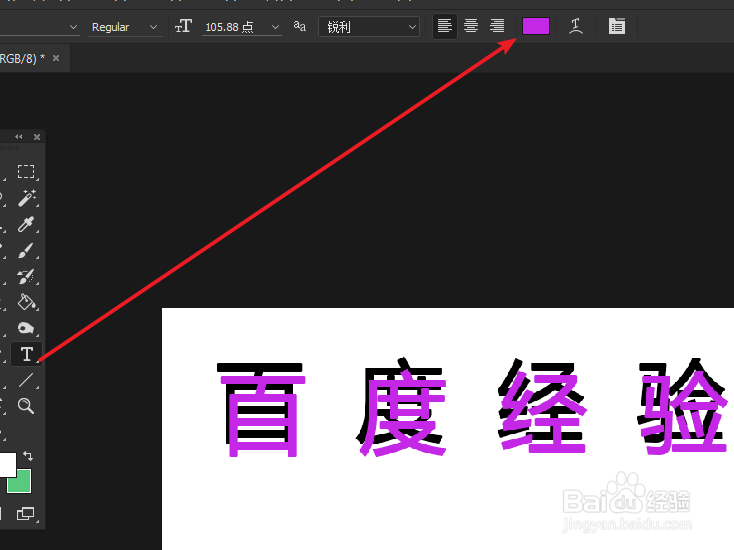Click the white foreground color swatch
734x550 pixels.
7,464
